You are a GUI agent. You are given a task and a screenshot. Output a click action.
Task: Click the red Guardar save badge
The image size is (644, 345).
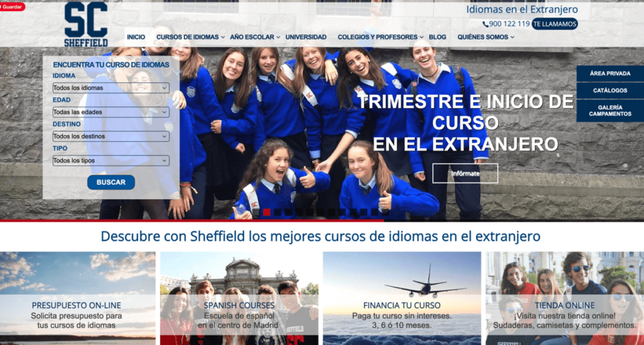[x=12, y=6]
